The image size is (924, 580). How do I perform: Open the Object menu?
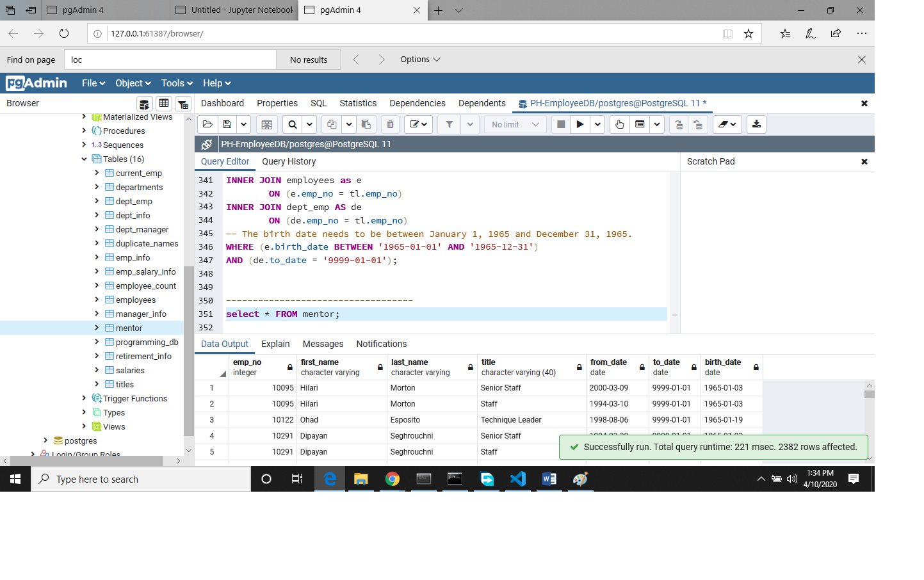point(133,83)
